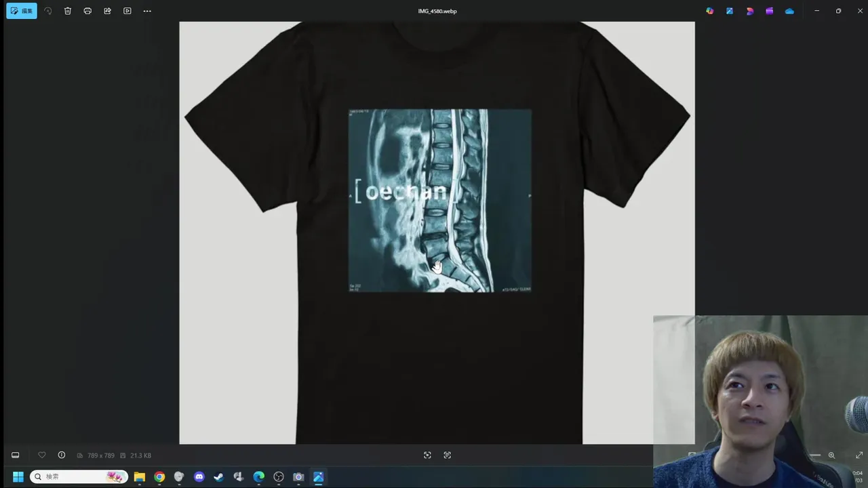Open Camera app from taskbar

(x=298, y=477)
